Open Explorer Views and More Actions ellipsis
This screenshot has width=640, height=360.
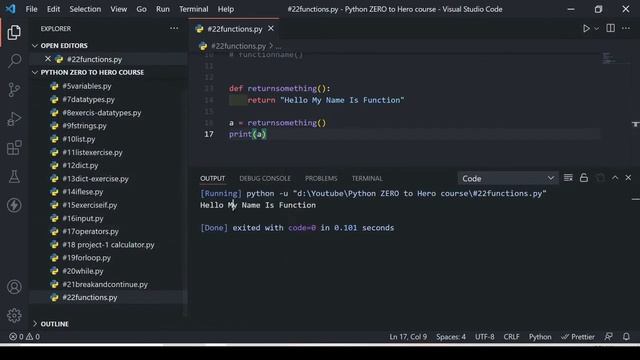pos(174,28)
